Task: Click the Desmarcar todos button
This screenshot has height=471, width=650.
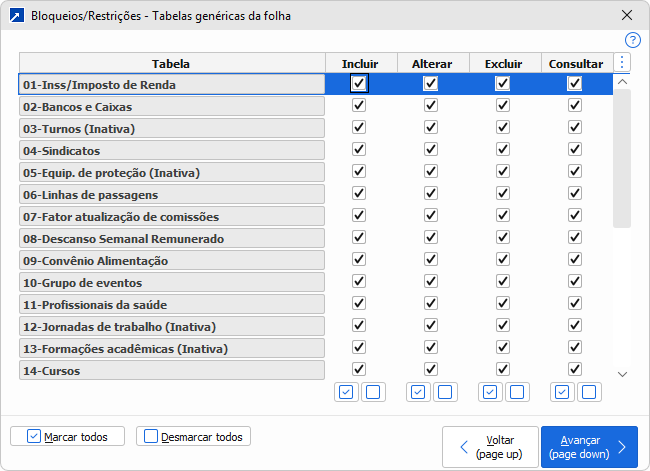Action: pyautogui.click(x=193, y=436)
